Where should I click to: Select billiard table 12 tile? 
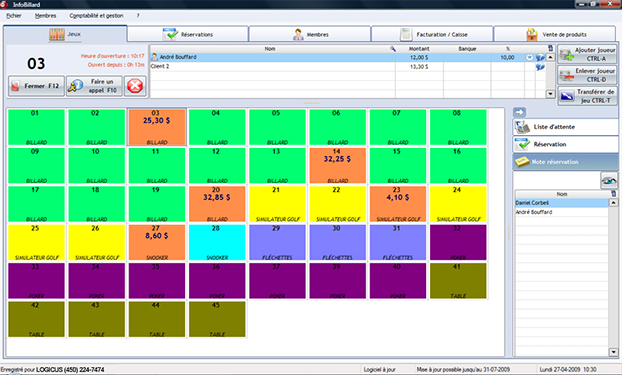point(217,165)
